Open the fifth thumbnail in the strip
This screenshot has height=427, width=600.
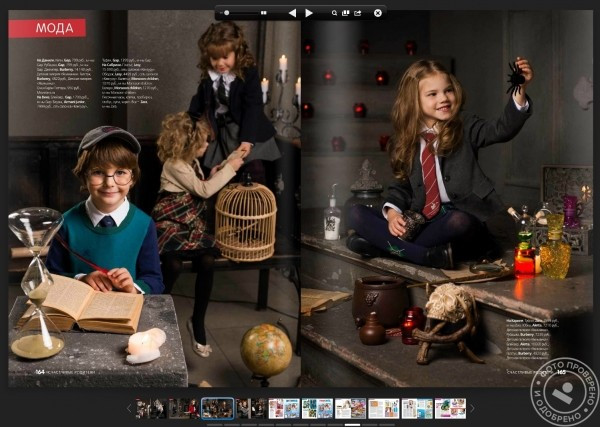283,408
